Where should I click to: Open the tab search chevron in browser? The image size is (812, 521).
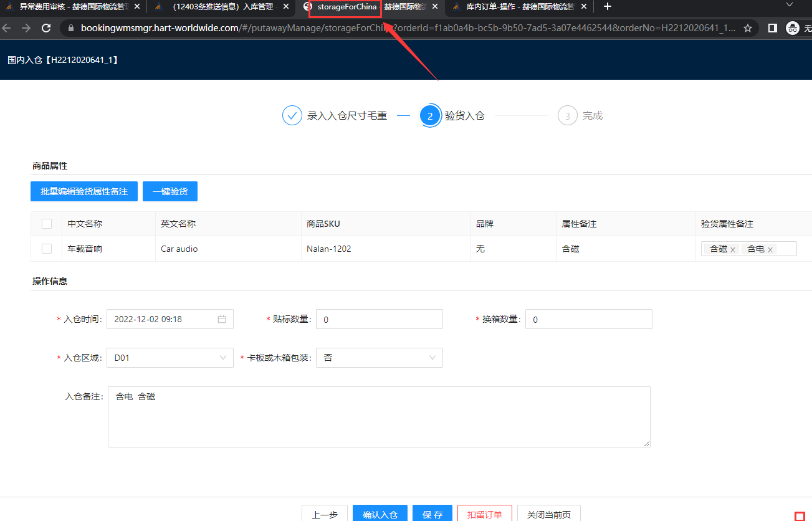point(789,5)
